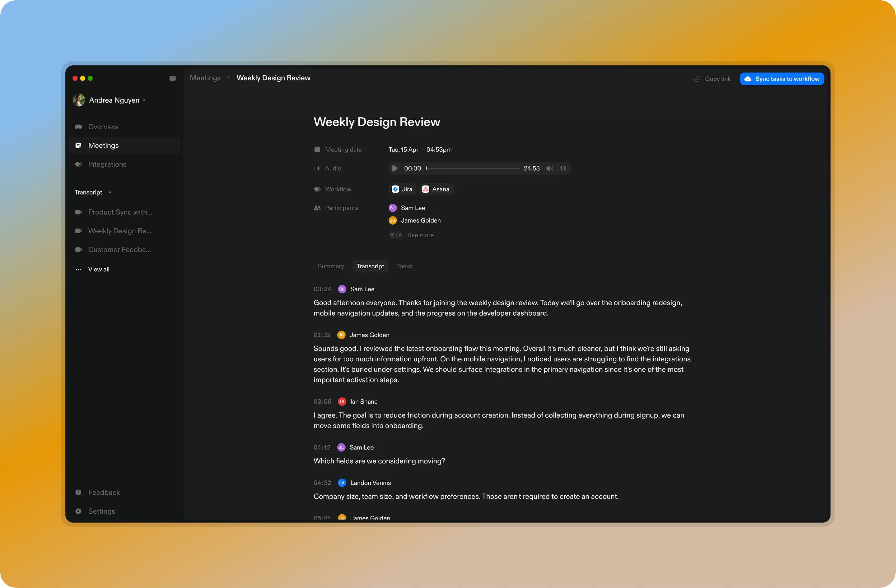Collapse the sidebar with the panel icon

pos(172,78)
